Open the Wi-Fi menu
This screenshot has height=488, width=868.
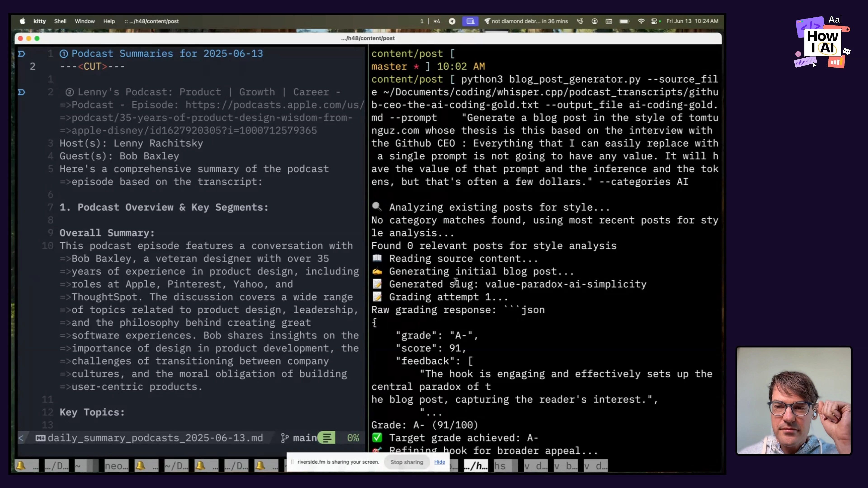pyautogui.click(x=641, y=21)
